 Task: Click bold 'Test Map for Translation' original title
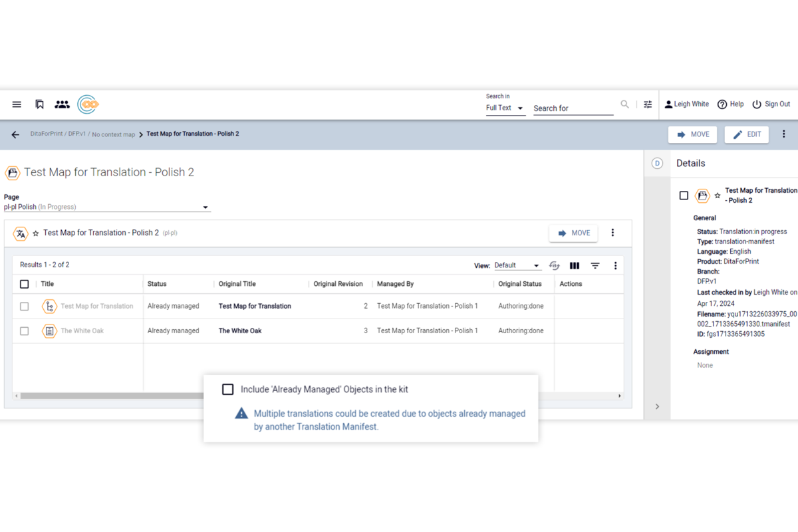click(255, 307)
